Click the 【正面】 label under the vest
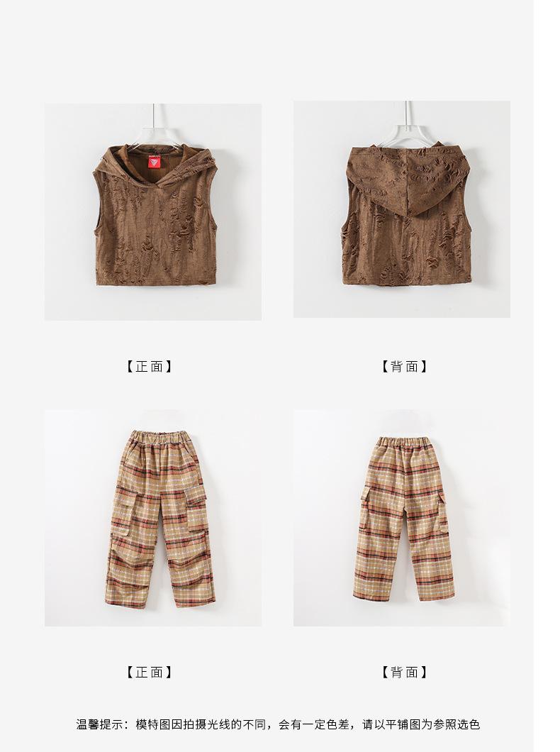Viewport: 560px width, 752px height. click(x=150, y=367)
